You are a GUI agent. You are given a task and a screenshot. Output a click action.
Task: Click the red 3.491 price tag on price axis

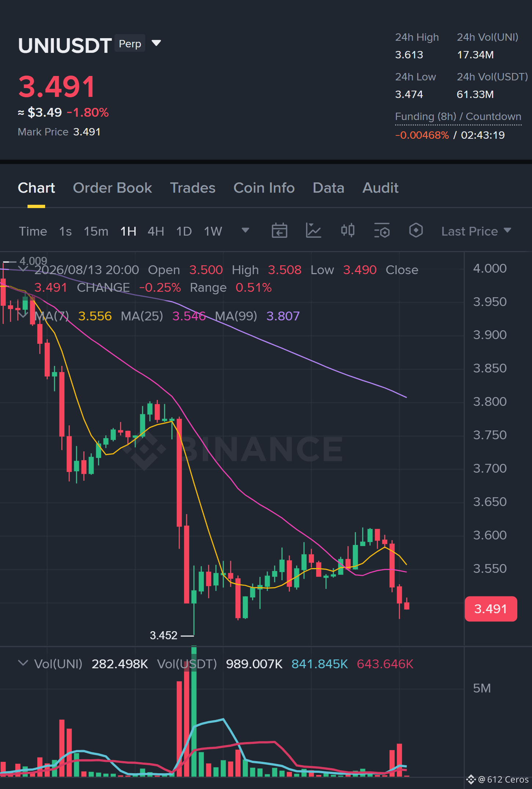[491, 609]
